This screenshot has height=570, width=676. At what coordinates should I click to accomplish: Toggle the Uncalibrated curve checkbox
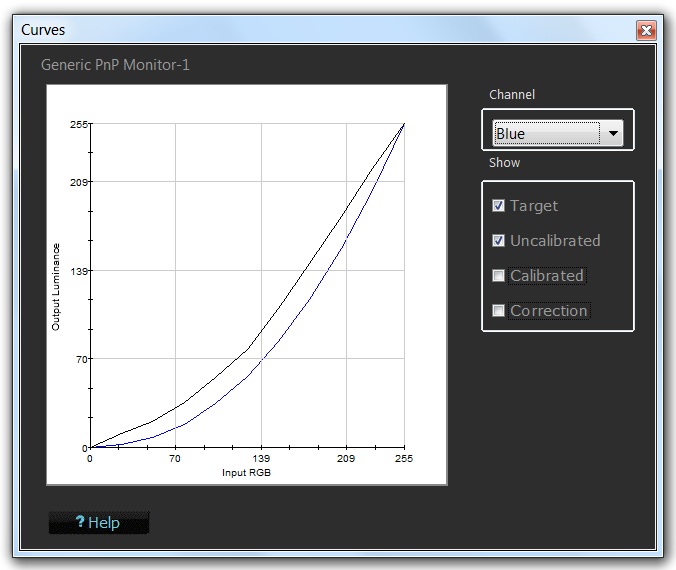coord(498,240)
